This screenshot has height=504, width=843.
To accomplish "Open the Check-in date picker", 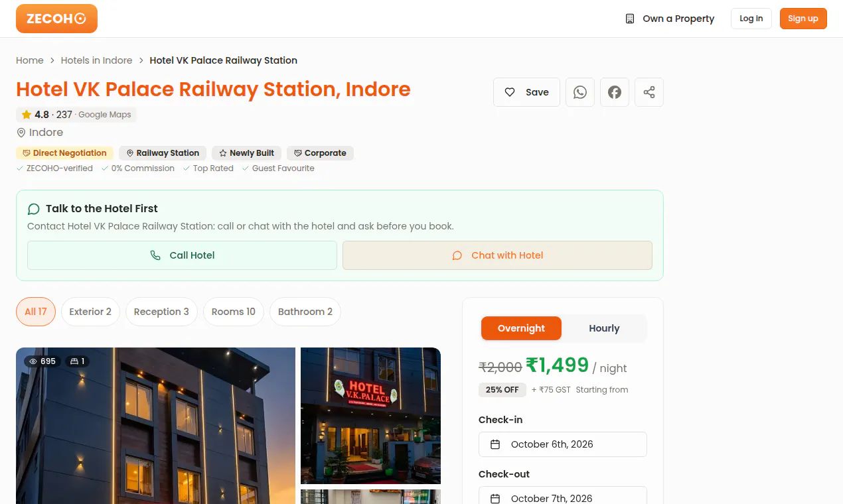I will click(563, 444).
